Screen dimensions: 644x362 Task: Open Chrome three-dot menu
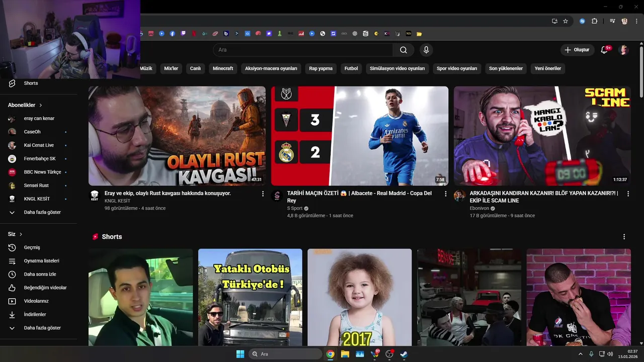[x=635, y=21]
